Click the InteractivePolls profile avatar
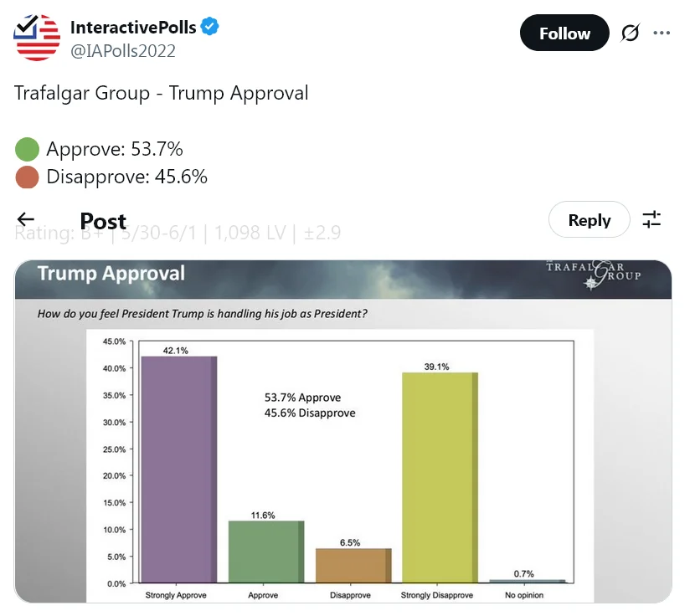This screenshot has height=616, width=690. 38,38
